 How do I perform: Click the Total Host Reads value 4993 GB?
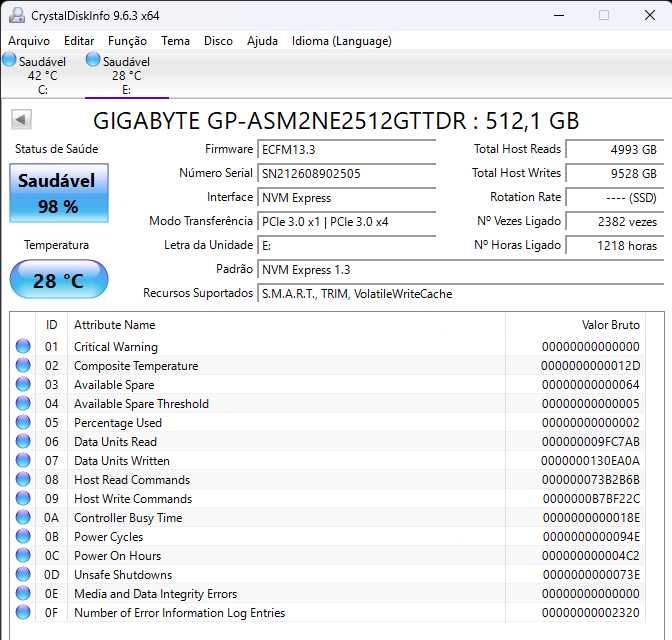[x=615, y=150]
